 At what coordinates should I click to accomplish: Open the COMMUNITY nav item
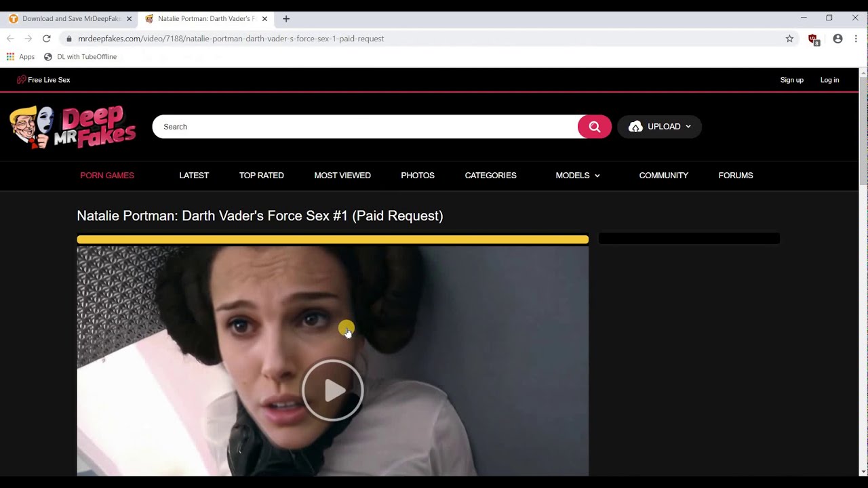[664, 176]
